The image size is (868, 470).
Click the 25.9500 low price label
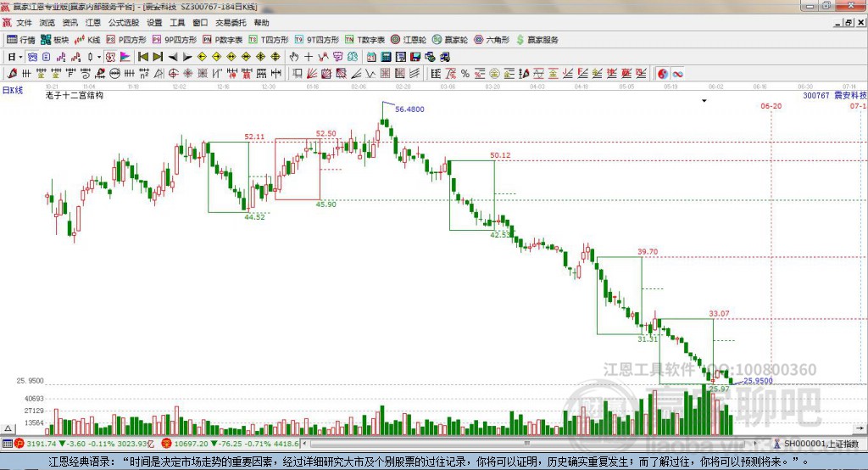click(x=758, y=381)
